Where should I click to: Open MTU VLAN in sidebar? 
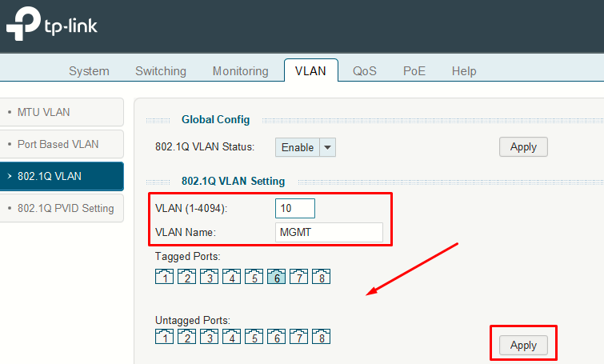click(62, 112)
